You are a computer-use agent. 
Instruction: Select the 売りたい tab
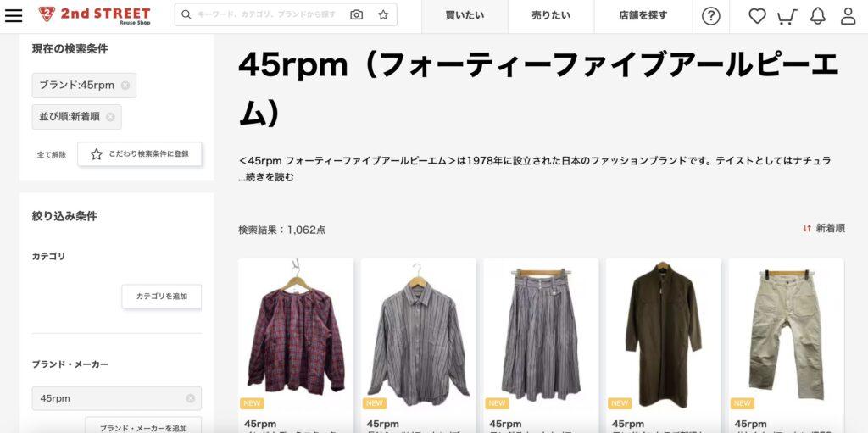551,16
